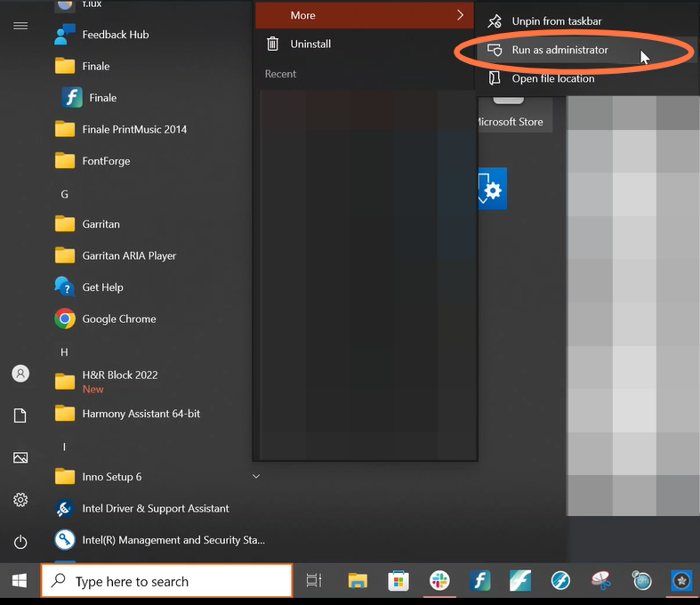Choose Uninstall from context menu
This screenshot has width=700, height=605.
click(365, 44)
